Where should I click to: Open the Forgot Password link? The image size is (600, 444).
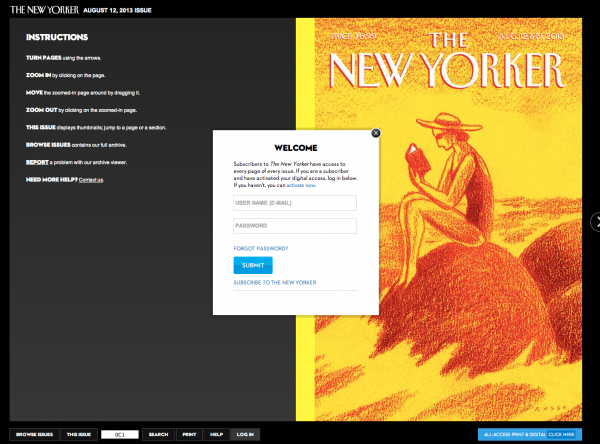(261, 248)
